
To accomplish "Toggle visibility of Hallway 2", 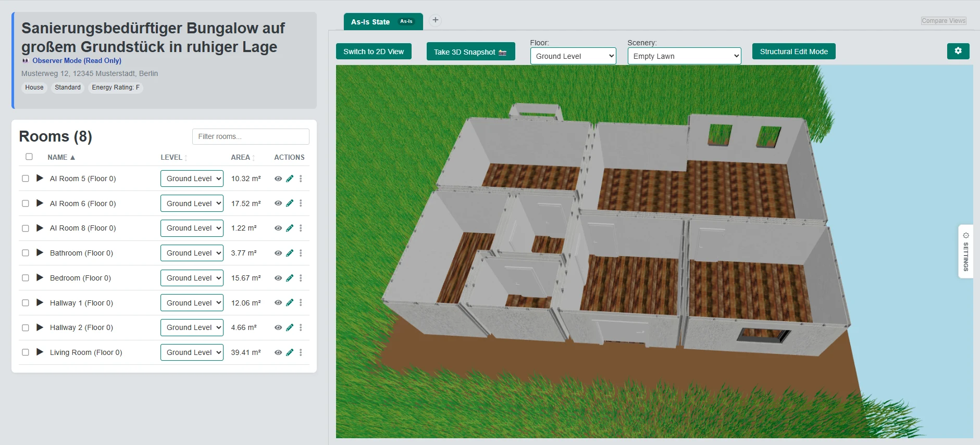I will click(278, 327).
